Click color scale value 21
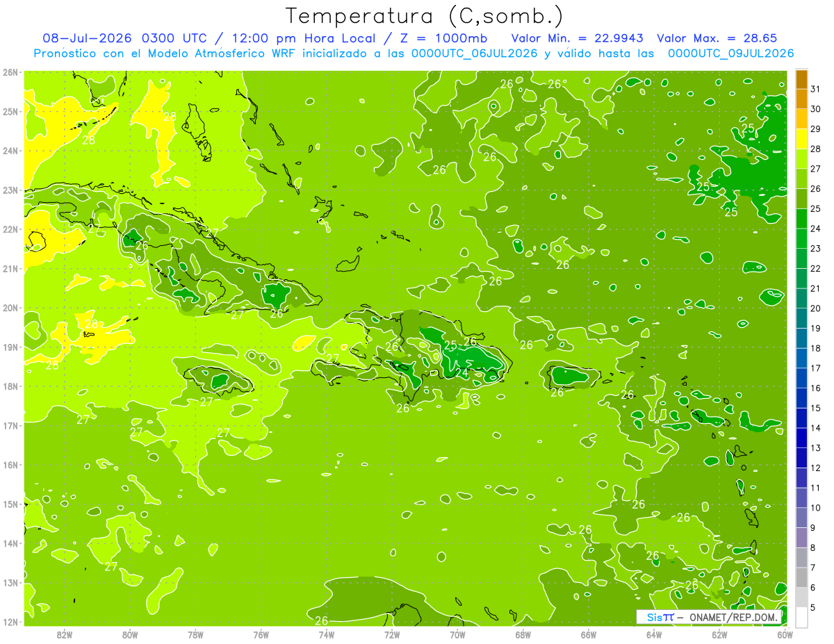The height and width of the screenshot is (644, 834). (x=815, y=288)
